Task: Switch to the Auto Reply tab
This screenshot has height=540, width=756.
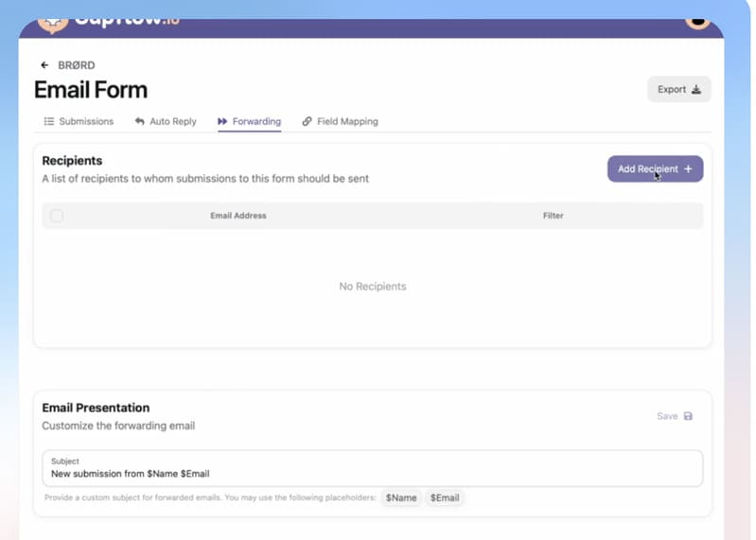Action: click(172, 122)
